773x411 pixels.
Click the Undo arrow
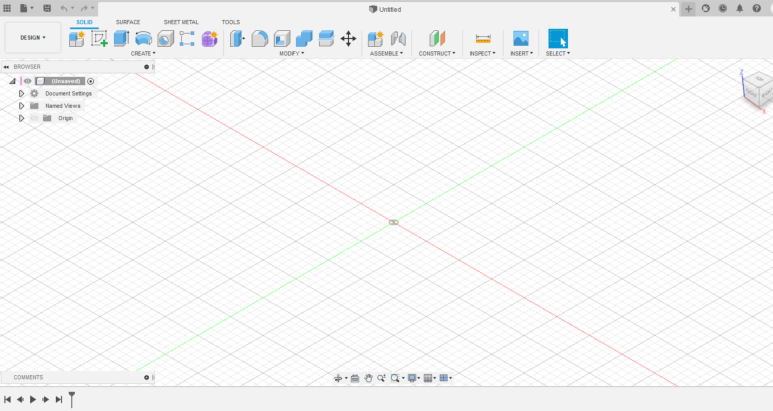coord(64,8)
